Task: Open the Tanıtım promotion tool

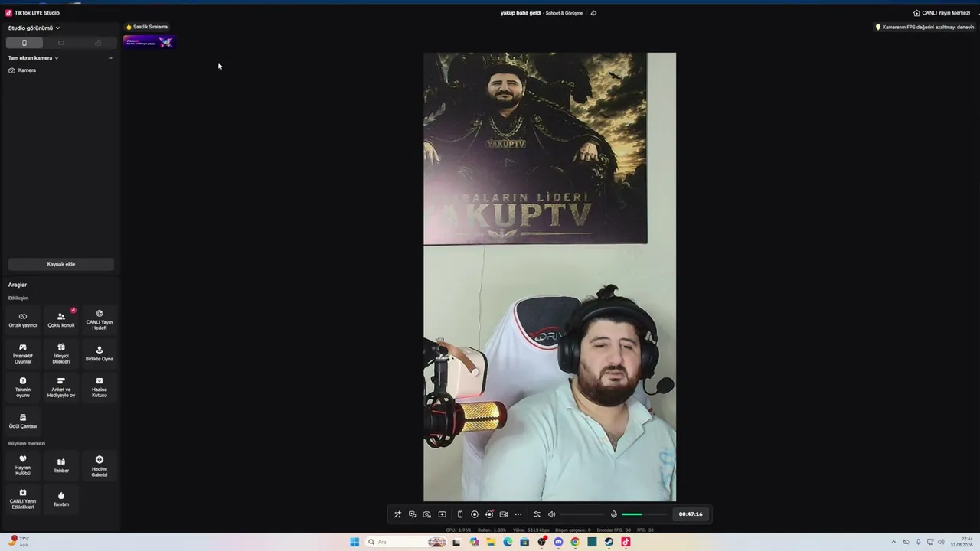Action: coord(61,499)
